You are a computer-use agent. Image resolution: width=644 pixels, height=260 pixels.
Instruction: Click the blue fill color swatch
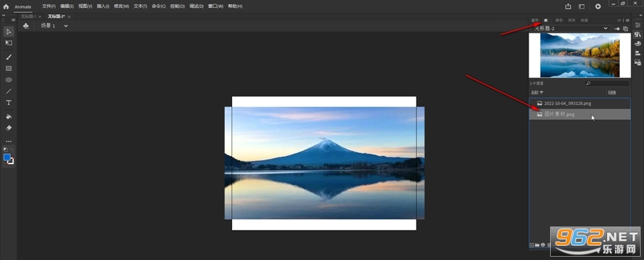coord(7,157)
